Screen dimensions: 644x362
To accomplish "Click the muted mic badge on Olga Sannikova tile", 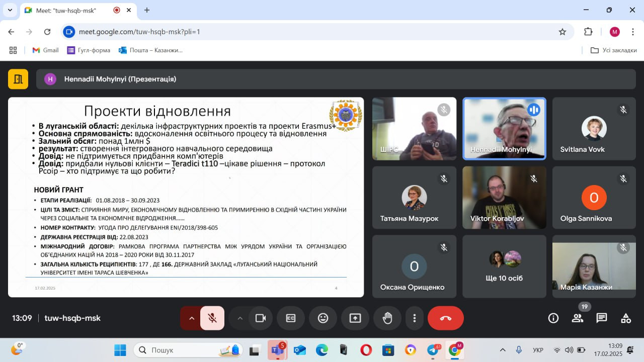I will pyautogui.click(x=623, y=178).
